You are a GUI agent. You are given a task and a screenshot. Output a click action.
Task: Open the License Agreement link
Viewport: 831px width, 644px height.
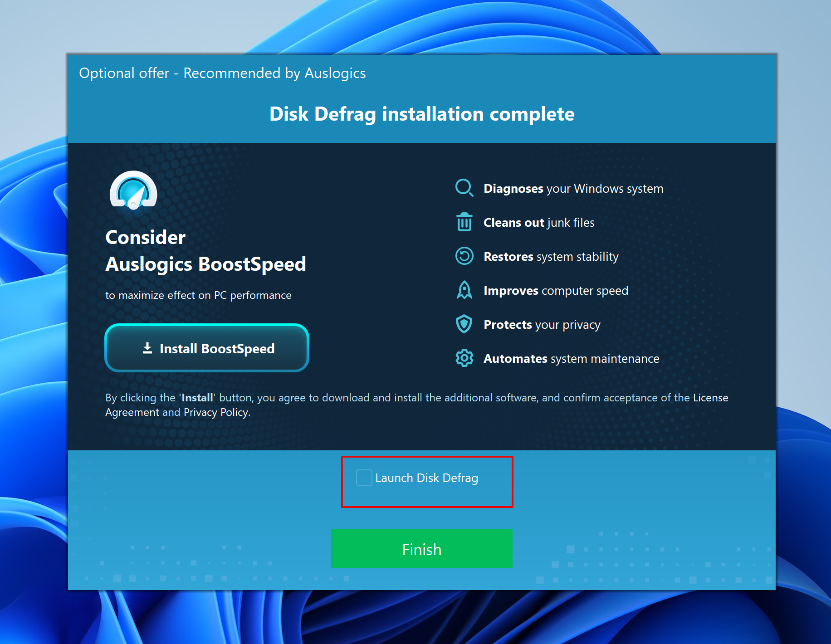[710, 398]
